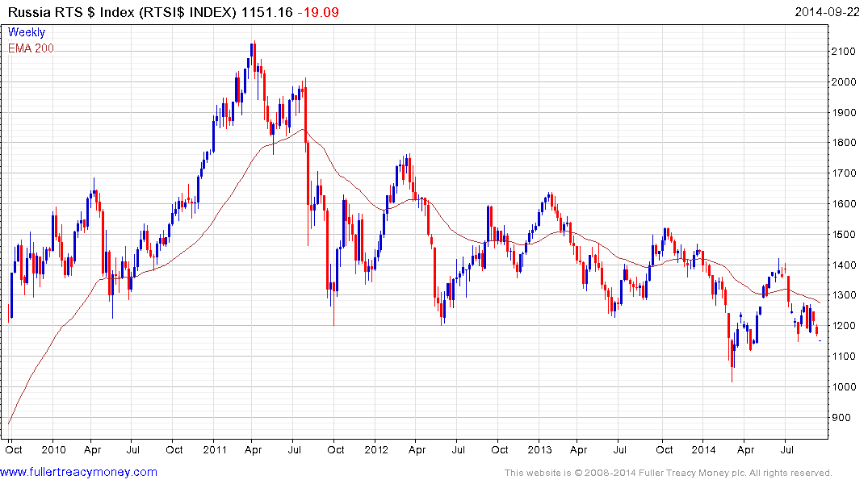Click the EMA 200 line start near 900

click(x=10, y=423)
